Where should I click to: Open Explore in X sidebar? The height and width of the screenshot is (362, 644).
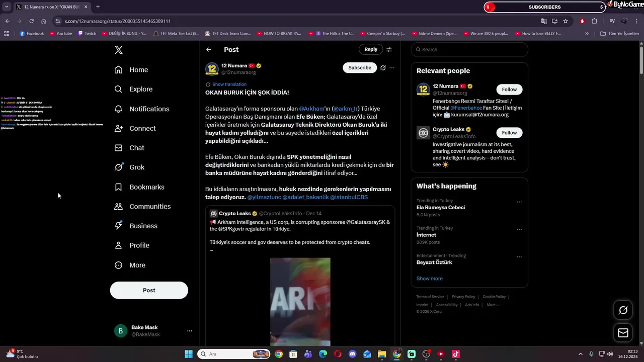tap(133, 89)
